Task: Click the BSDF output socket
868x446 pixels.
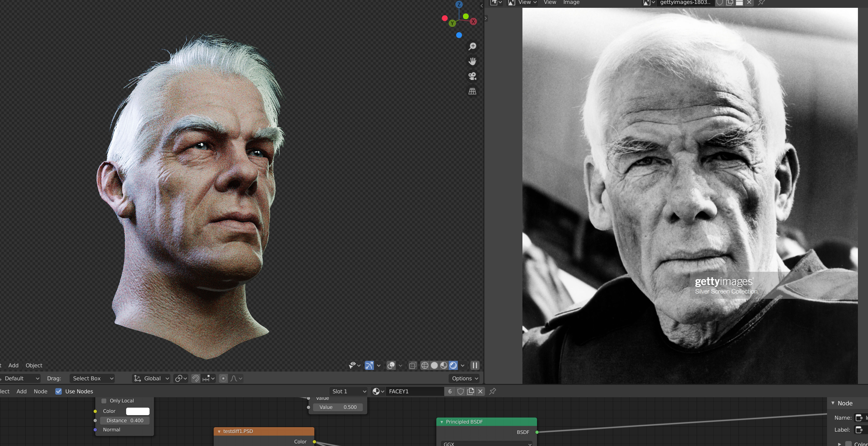Action: tap(537, 432)
